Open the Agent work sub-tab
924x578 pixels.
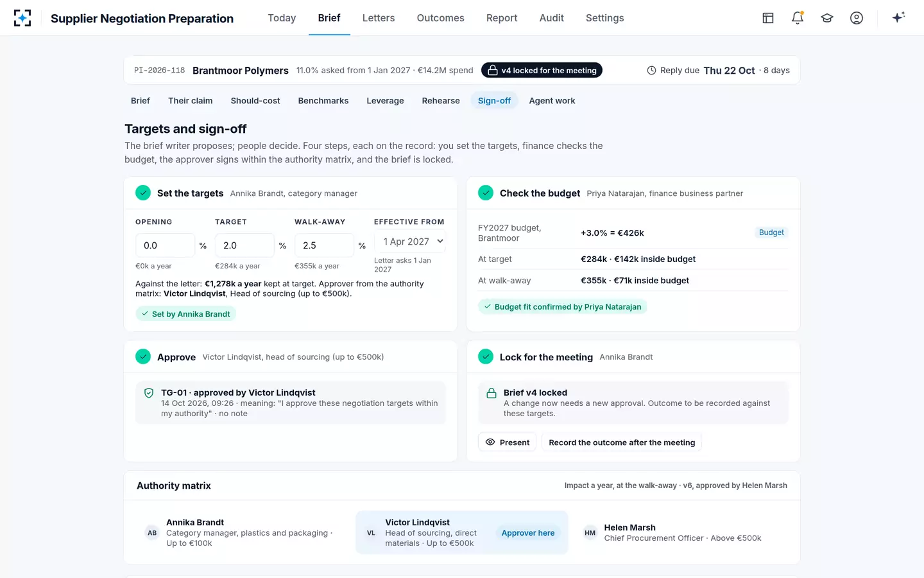(x=552, y=101)
